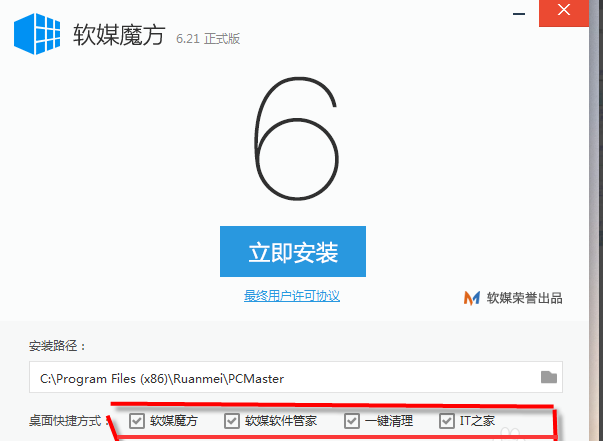The width and height of the screenshot is (603, 441).
Task: Toggle the IT之家 shortcut checkbox
Action: (x=447, y=421)
